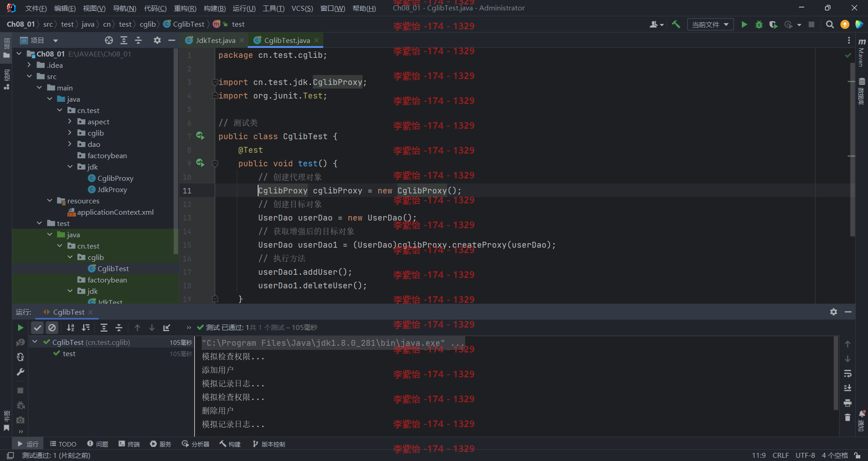The width and height of the screenshot is (868, 461).
Task: Open the 服务 tool window
Action: coord(161,444)
